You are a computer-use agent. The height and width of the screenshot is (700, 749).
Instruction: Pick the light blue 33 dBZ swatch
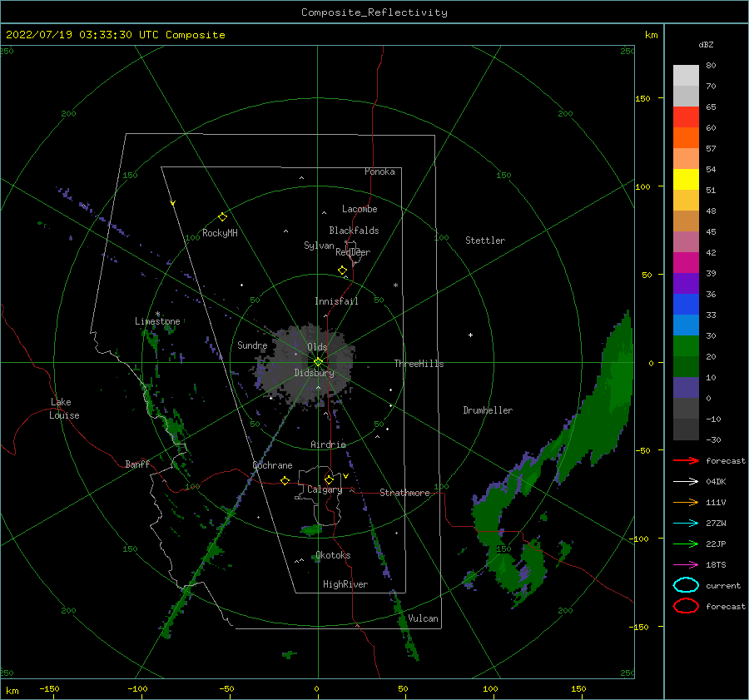point(686,325)
